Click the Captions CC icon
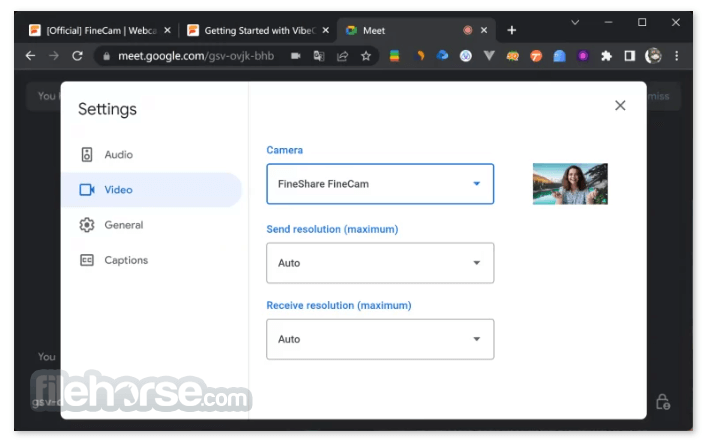Viewport: 706px width, 442px height. (87, 260)
